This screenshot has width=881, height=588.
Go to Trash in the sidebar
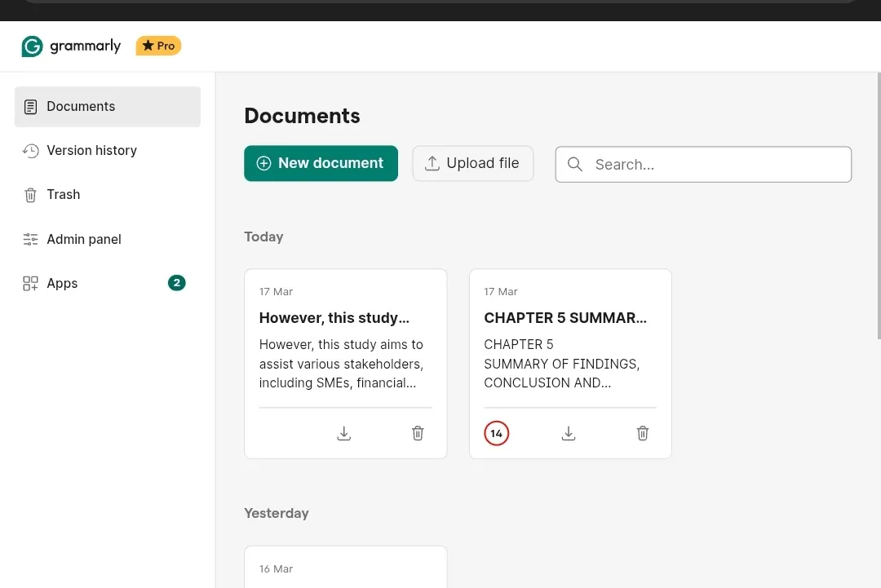point(108,195)
